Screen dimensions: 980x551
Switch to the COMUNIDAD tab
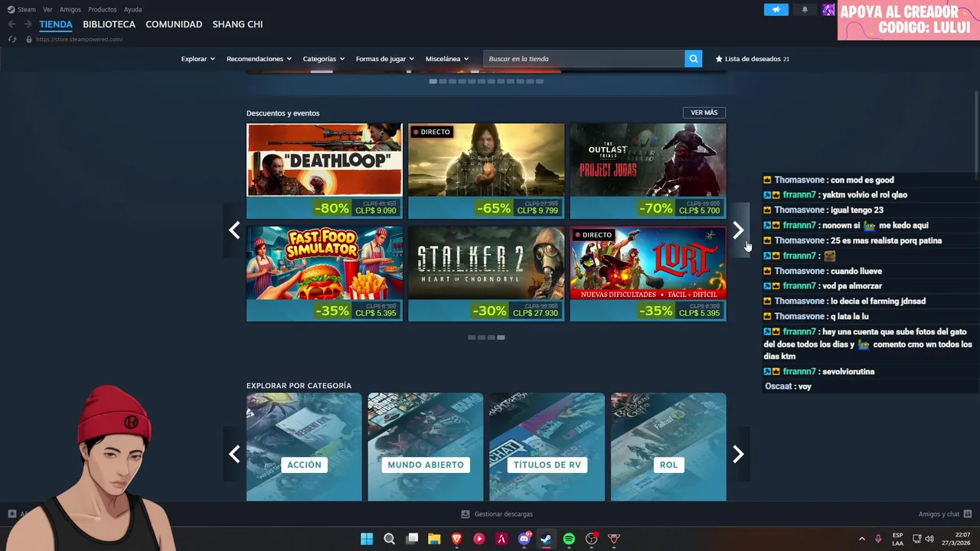(x=174, y=24)
